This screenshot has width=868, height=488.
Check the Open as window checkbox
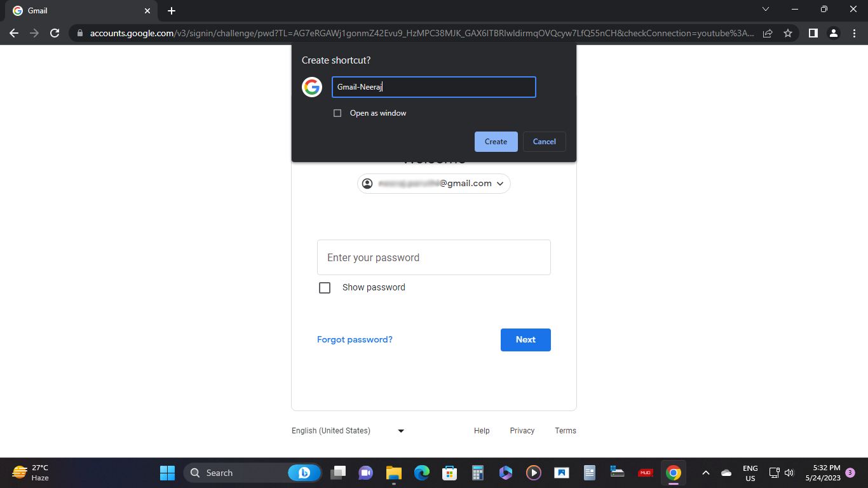click(x=337, y=112)
